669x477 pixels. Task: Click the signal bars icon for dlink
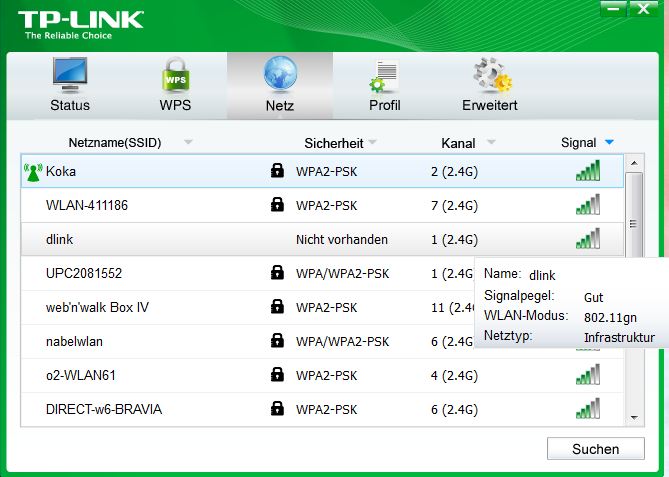(588, 238)
